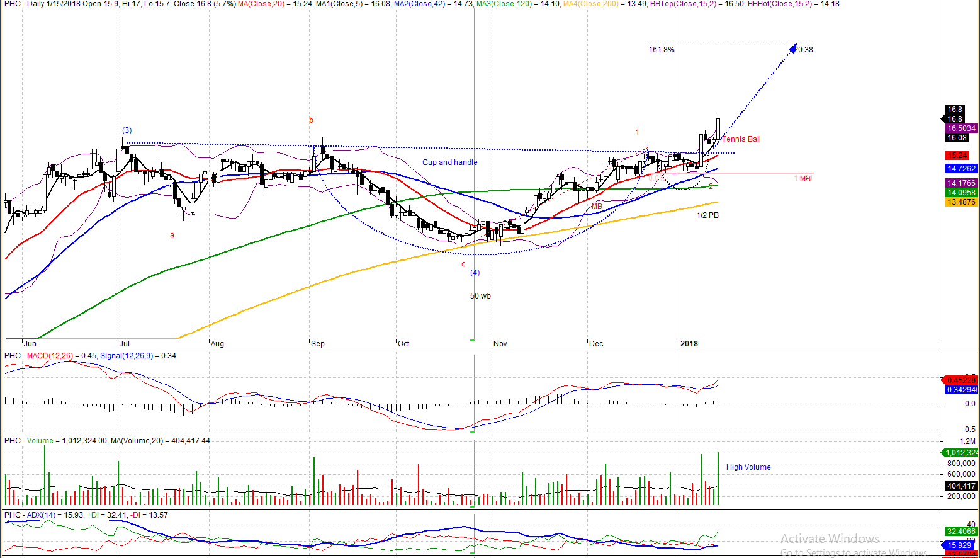This screenshot has height=558, width=980.
Task: Select the "1/2 PB" text label
Action: pyautogui.click(x=707, y=215)
